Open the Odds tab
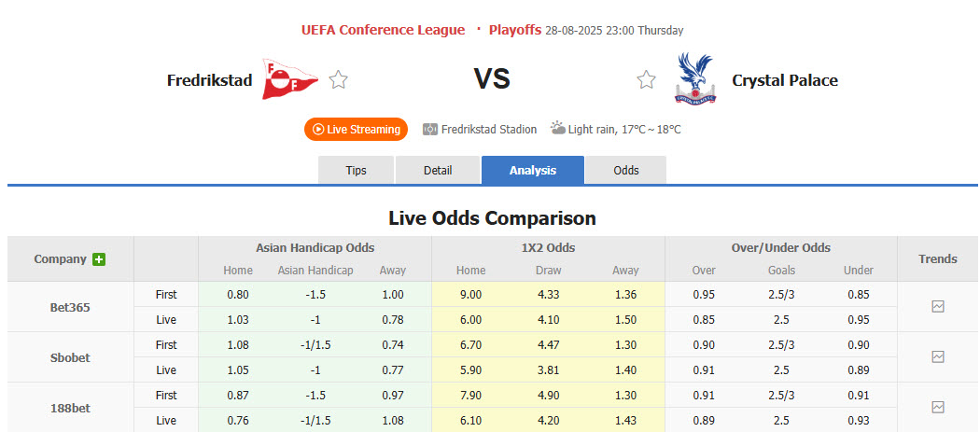Image resolution: width=980 pixels, height=432 pixels. 626,171
